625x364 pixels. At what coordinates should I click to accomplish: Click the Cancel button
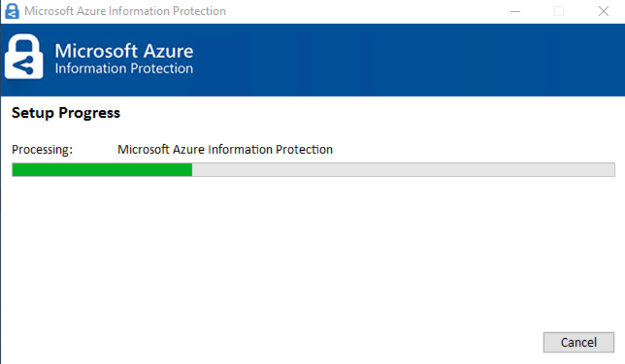tap(578, 342)
